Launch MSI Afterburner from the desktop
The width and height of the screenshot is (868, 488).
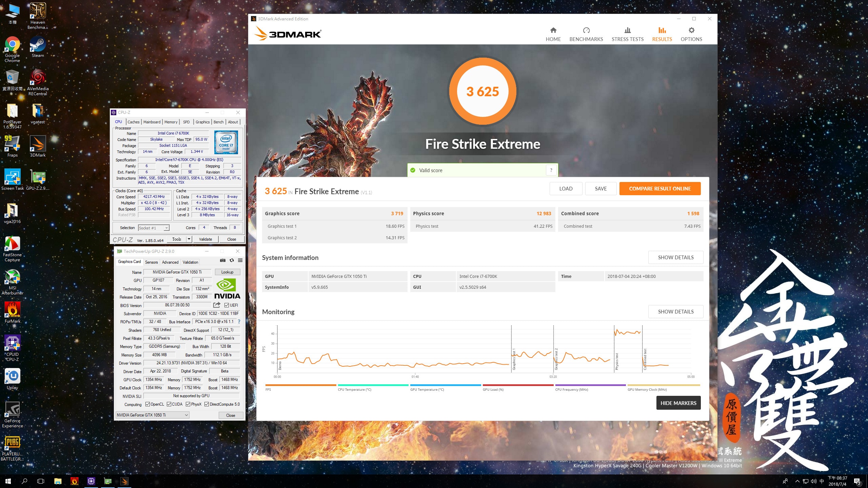click(12, 282)
